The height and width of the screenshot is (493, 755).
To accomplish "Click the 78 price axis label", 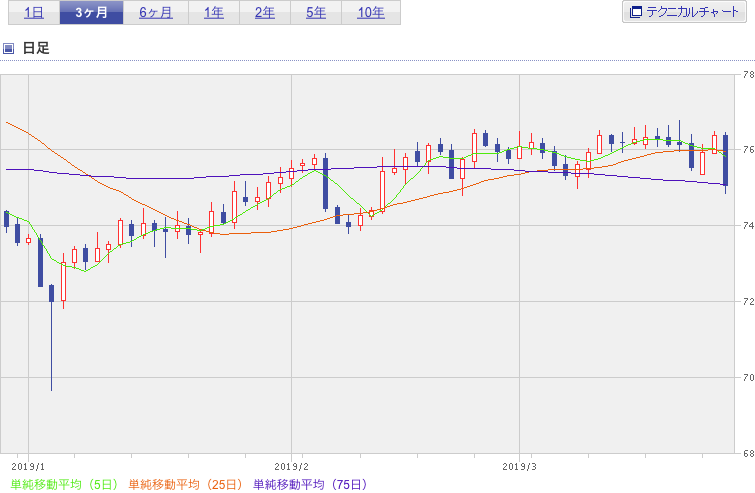I will [x=748, y=75].
